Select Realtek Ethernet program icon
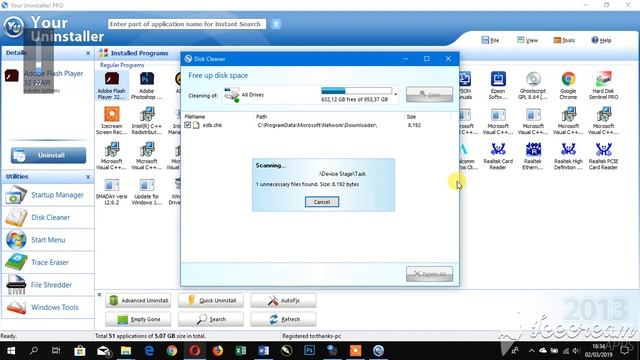 533,156
